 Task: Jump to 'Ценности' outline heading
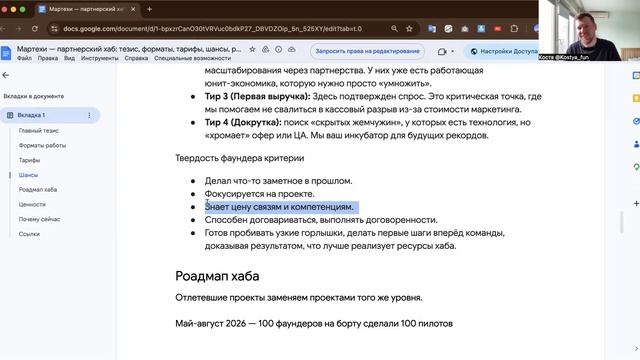(32, 204)
